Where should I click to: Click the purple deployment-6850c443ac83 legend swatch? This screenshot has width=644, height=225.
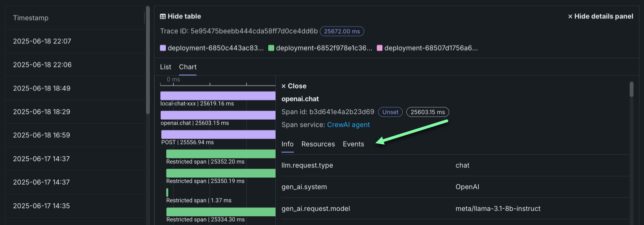point(163,48)
